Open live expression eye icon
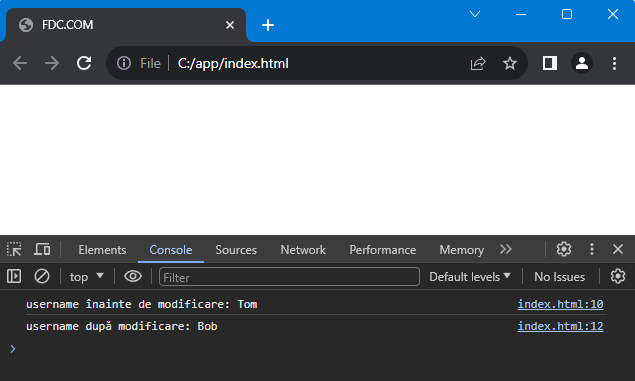 (133, 277)
